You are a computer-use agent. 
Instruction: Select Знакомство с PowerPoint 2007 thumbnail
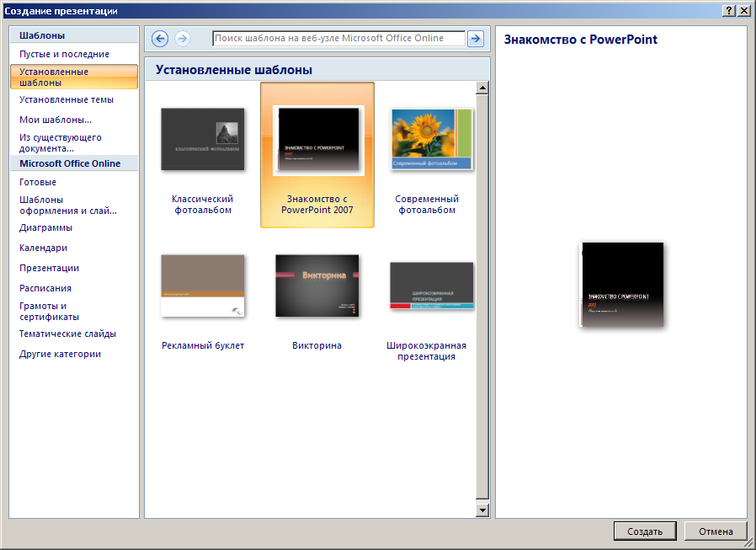pos(317,140)
